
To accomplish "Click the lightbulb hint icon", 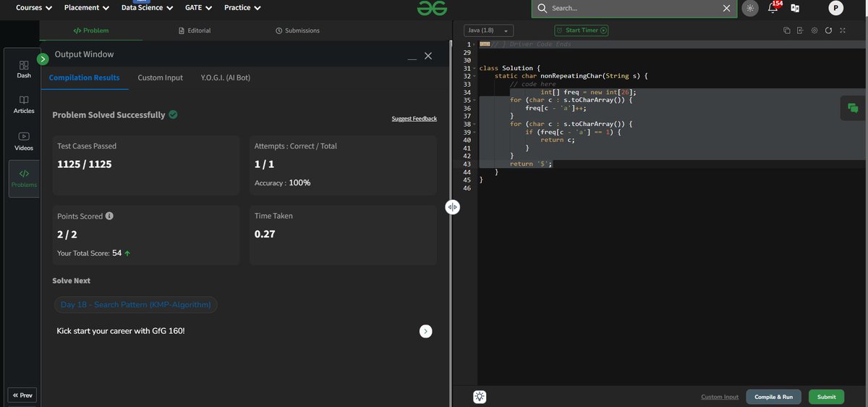I will [480, 397].
